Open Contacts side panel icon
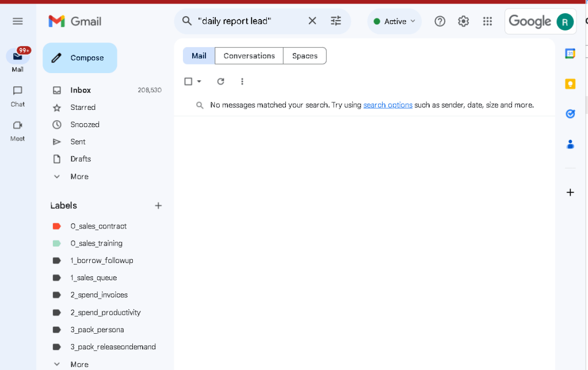Viewport: 588px width, 370px height. click(x=570, y=144)
